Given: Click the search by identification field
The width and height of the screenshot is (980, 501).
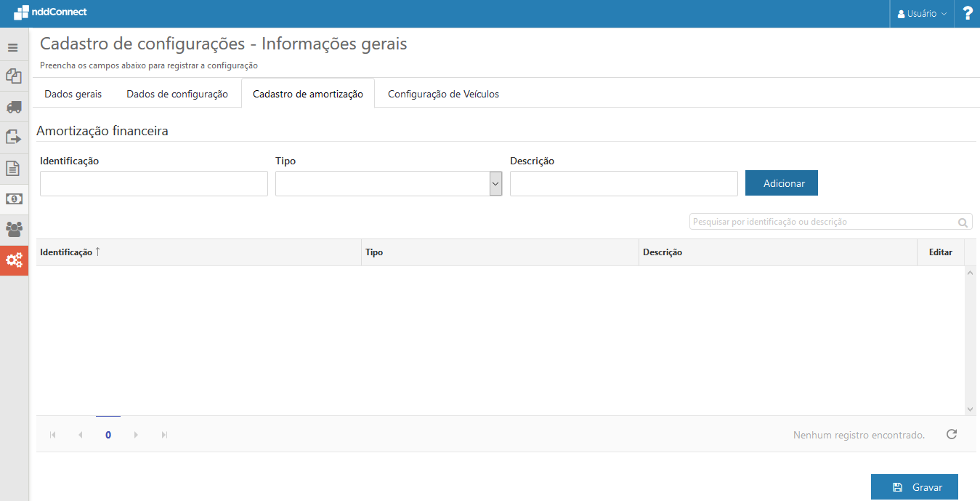Looking at the screenshot, I should tap(821, 222).
